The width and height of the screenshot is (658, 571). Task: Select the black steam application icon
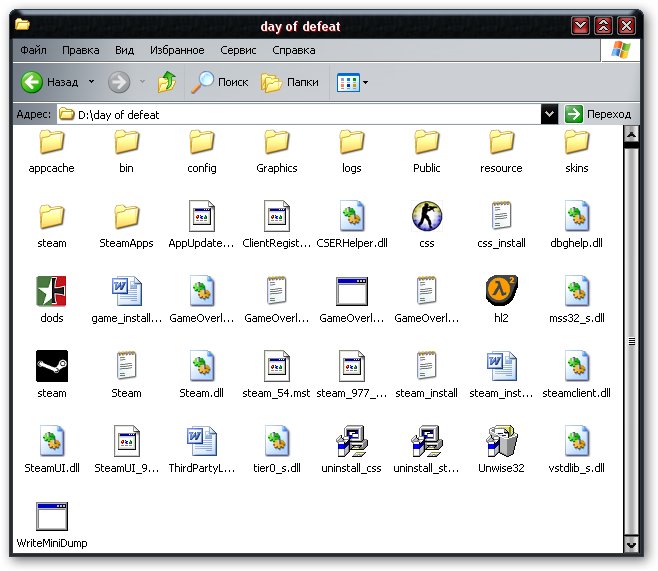52,366
